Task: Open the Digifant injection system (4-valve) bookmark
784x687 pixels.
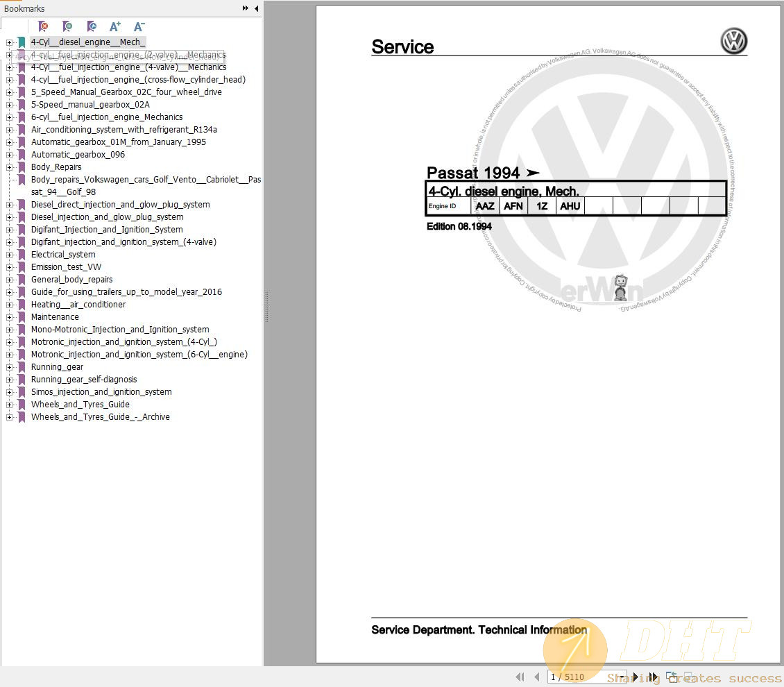Action: [x=123, y=242]
